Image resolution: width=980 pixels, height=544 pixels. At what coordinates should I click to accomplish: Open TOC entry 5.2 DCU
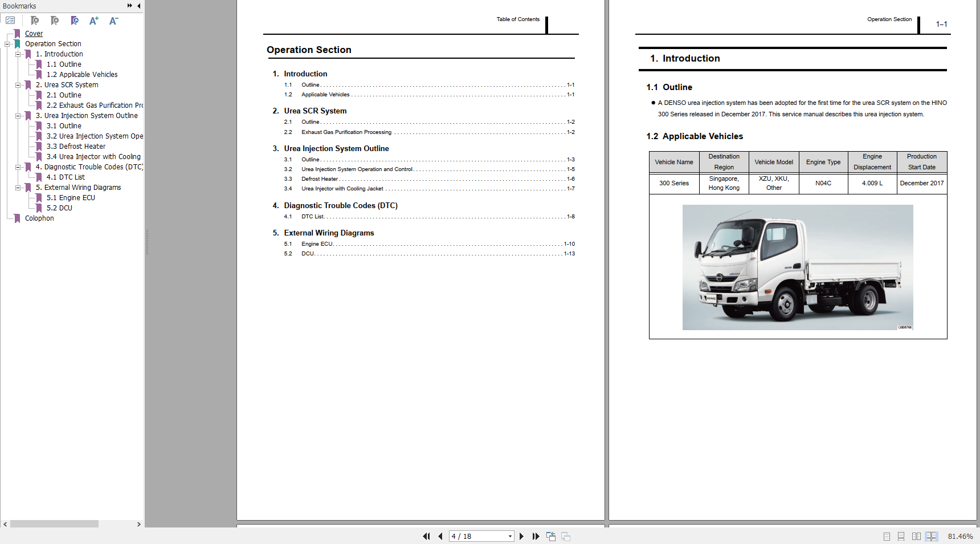[x=429, y=254]
